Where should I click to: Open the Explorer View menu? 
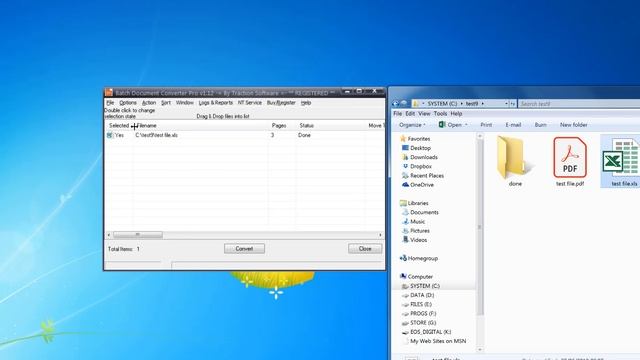(424, 114)
